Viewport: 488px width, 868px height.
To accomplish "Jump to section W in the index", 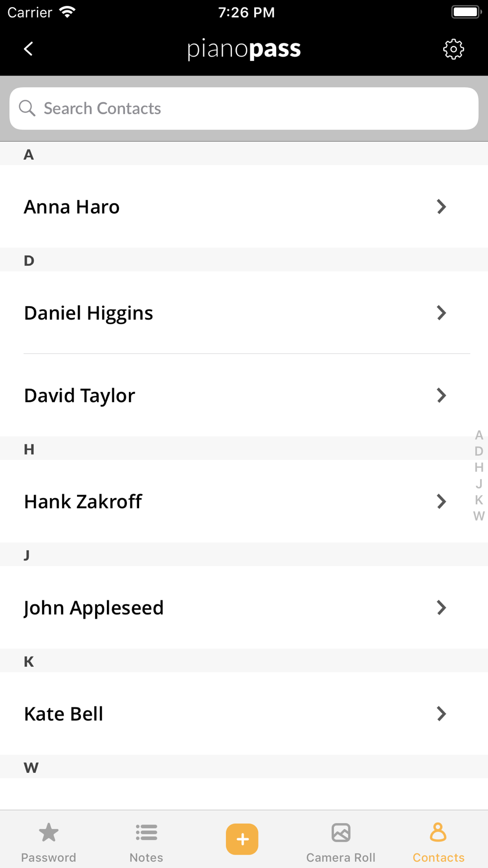I will click(x=479, y=516).
